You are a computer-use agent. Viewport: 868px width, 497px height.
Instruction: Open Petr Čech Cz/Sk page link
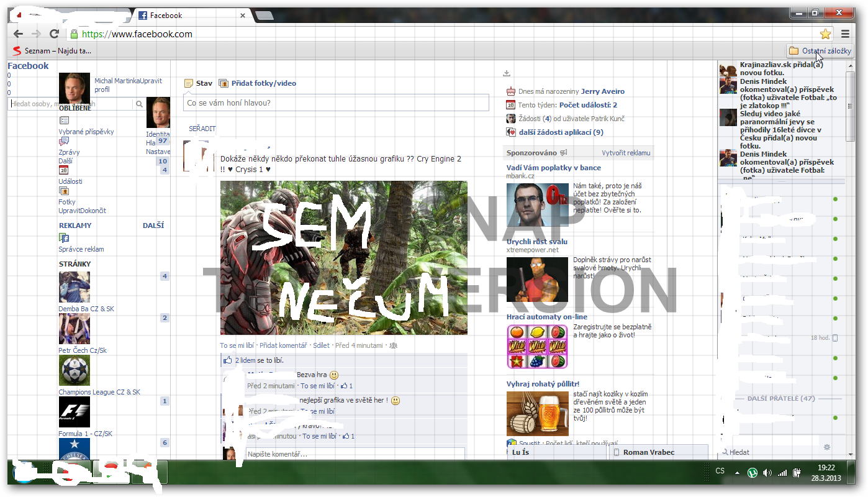click(x=83, y=350)
